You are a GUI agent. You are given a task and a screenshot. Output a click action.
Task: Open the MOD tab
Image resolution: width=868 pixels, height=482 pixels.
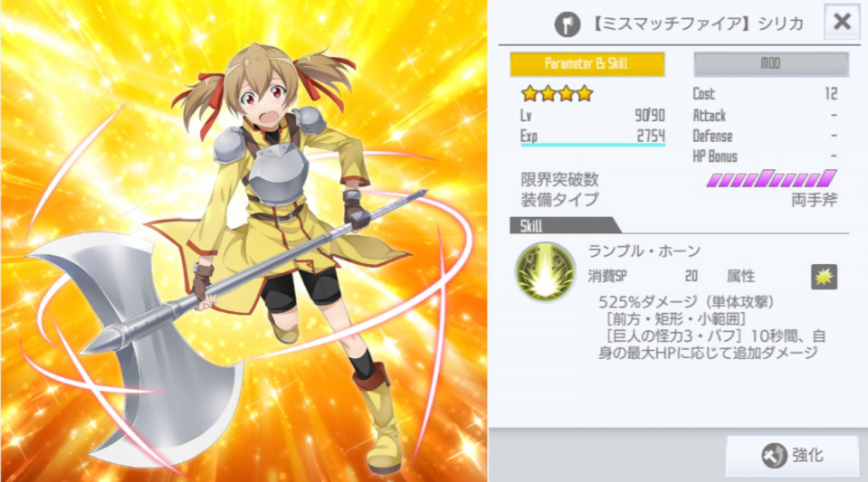(771, 63)
